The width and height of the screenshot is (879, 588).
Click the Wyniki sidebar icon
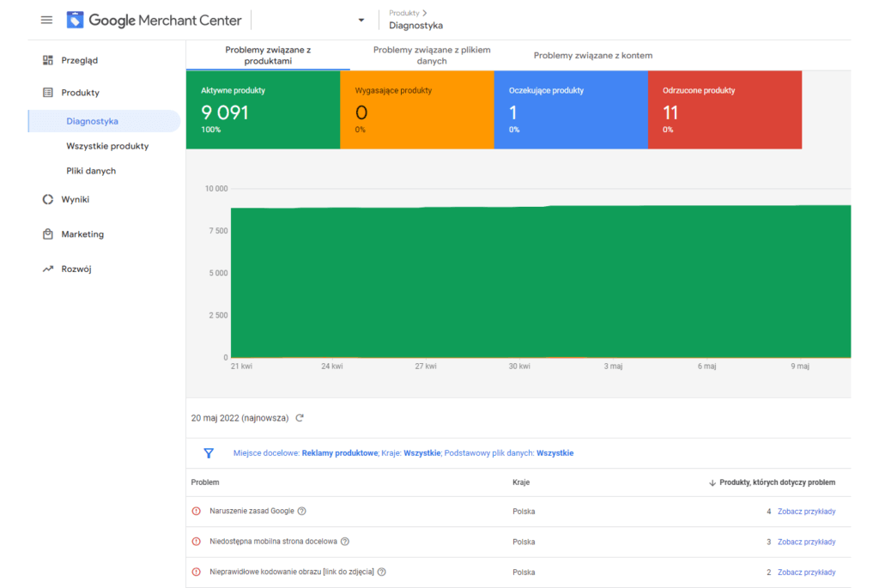(x=48, y=199)
